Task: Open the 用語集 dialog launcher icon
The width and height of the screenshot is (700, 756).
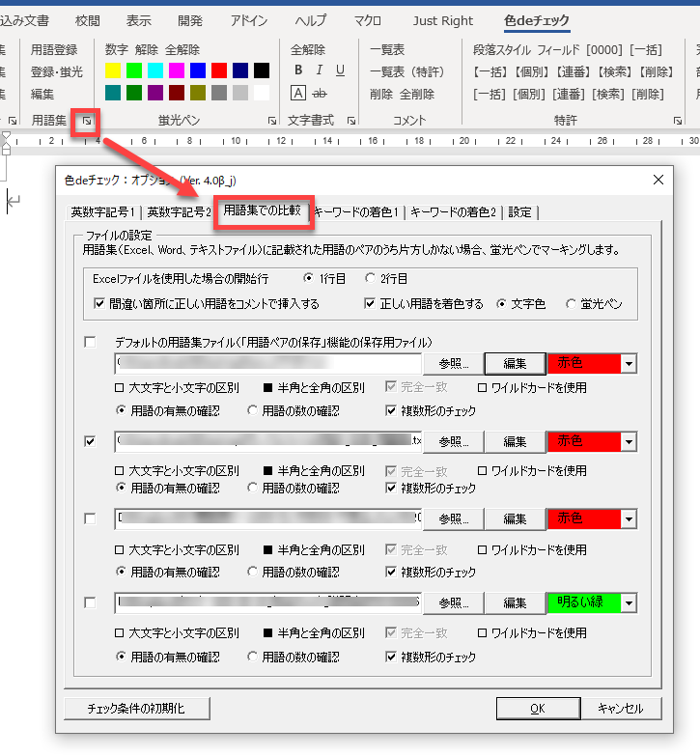Action: coord(86,121)
